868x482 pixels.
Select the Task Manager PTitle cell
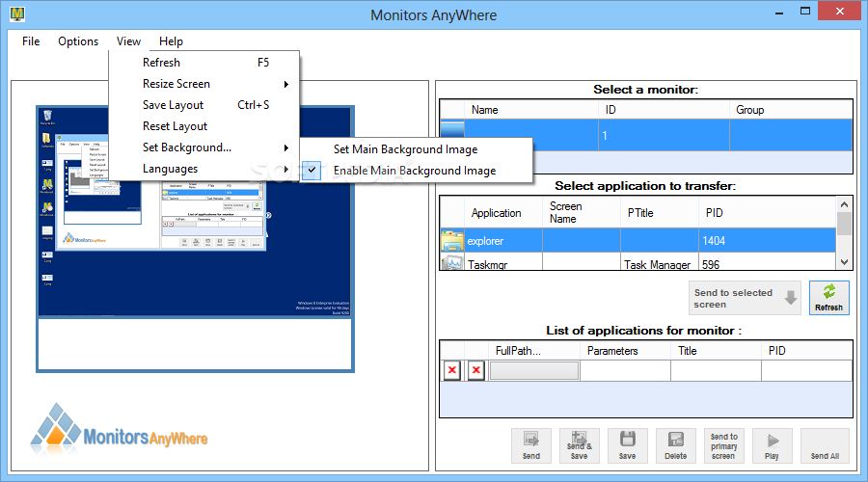pos(660,262)
